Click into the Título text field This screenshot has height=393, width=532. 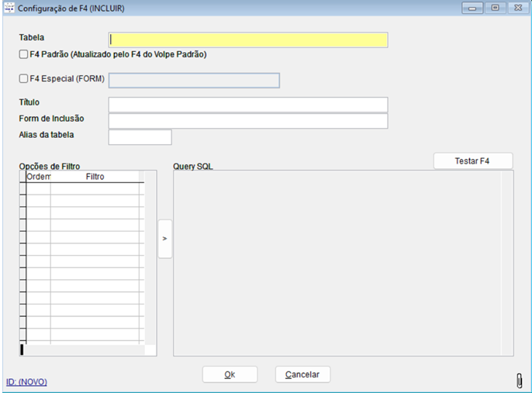click(x=248, y=105)
